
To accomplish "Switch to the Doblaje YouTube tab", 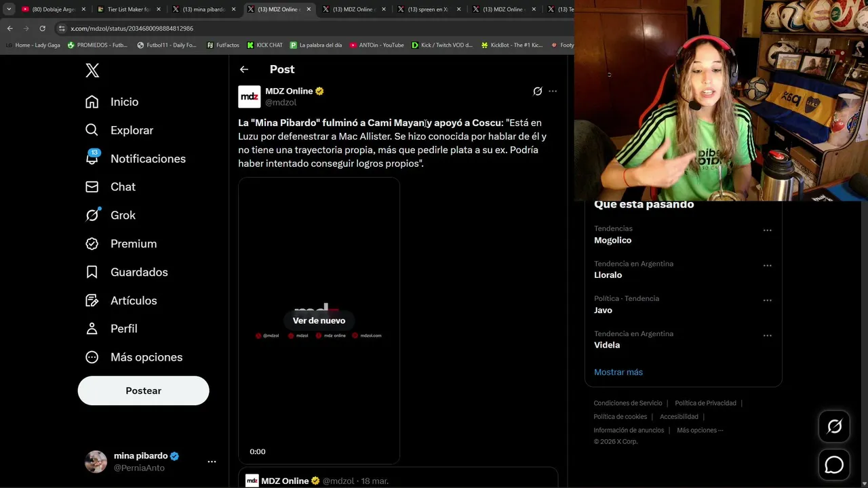I will 54,9.
